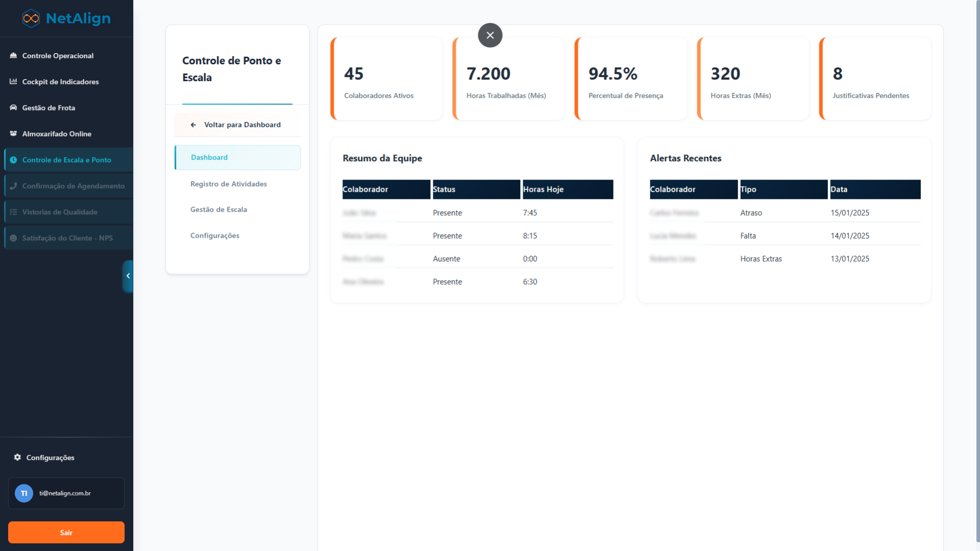Viewport: 980px width, 551px height.
Task: Open Configurações in the Ponto submenu
Action: 215,236
